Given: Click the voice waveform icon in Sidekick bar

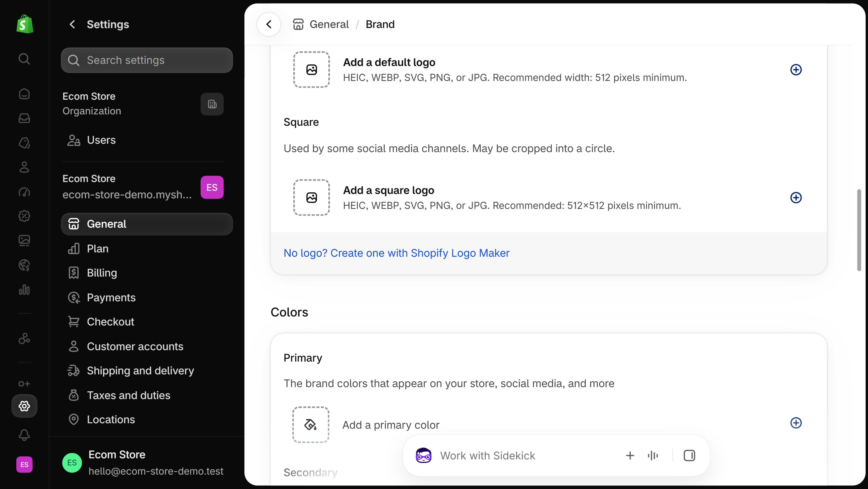Looking at the screenshot, I should 653,456.
